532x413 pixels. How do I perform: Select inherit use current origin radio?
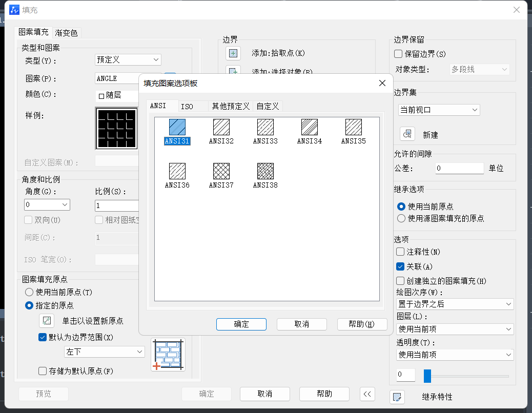click(401, 206)
